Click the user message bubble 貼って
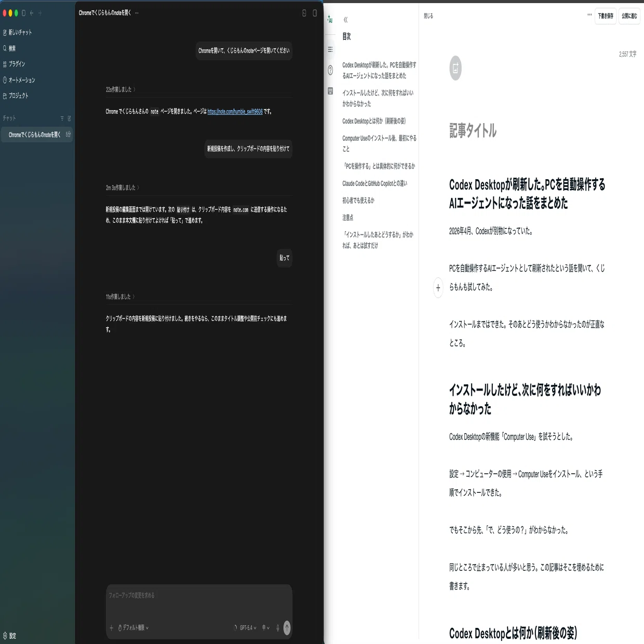The width and height of the screenshot is (644, 644). 285,258
